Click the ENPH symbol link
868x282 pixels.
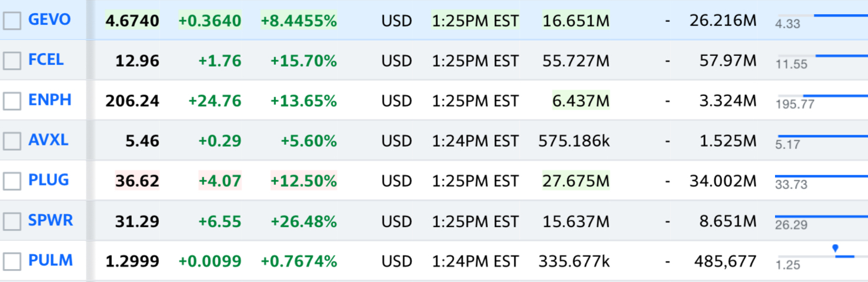(x=50, y=99)
